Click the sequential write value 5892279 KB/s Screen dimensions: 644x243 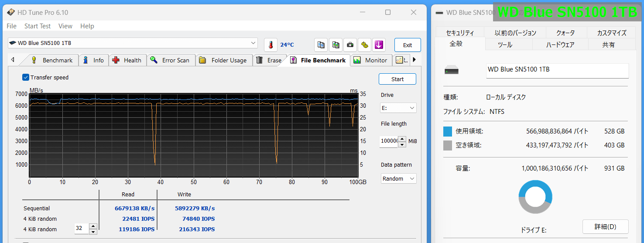195,209
